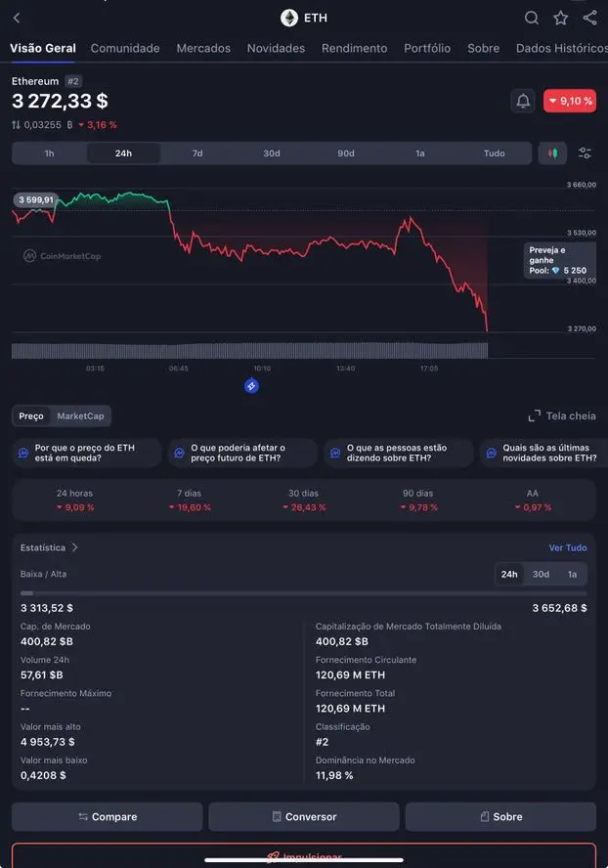This screenshot has height=868, width=608.
Task: Select the 1a chart range
Action: point(420,153)
